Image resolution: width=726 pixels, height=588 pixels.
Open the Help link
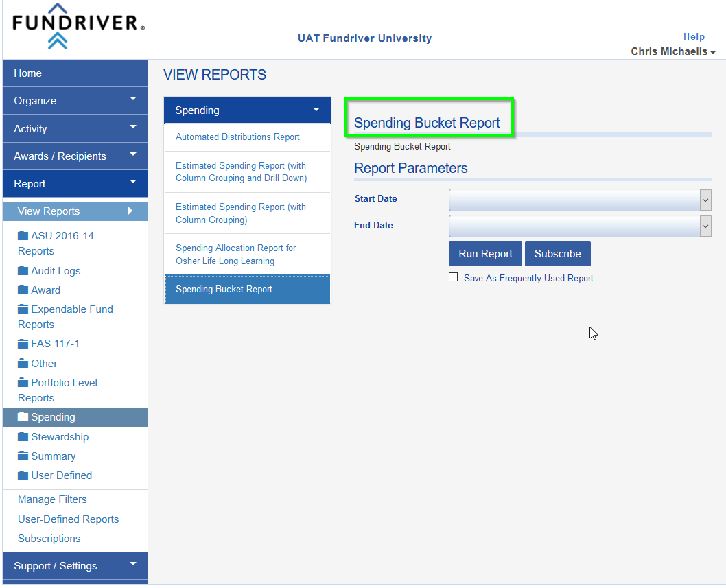tap(694, 36)
